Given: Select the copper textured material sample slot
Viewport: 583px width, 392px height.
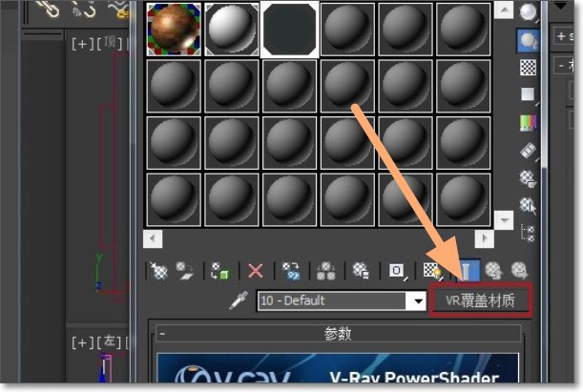Looking at the screenshot, I should point(174,29).
